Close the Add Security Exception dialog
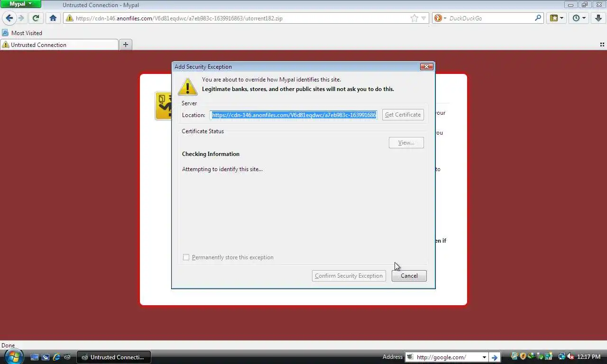This screenshot has height=364, width=607. click(426, 66)
